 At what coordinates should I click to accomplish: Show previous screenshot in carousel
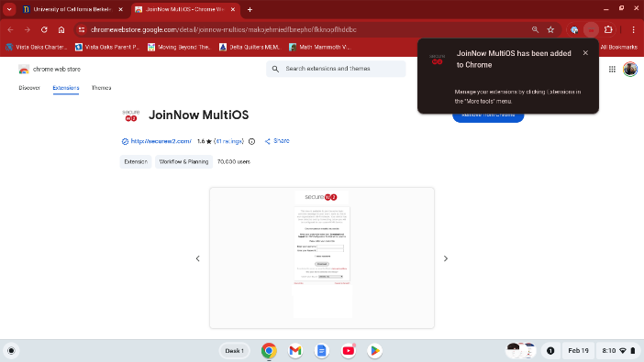[197, 258]
